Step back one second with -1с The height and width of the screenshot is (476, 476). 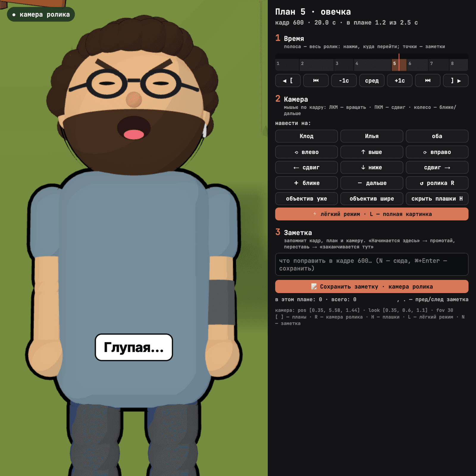click(x=344, y=81)
